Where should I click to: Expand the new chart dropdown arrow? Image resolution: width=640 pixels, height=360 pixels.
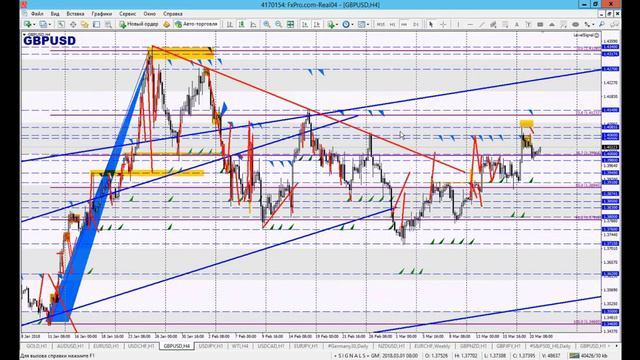click(x=34, y=24)
